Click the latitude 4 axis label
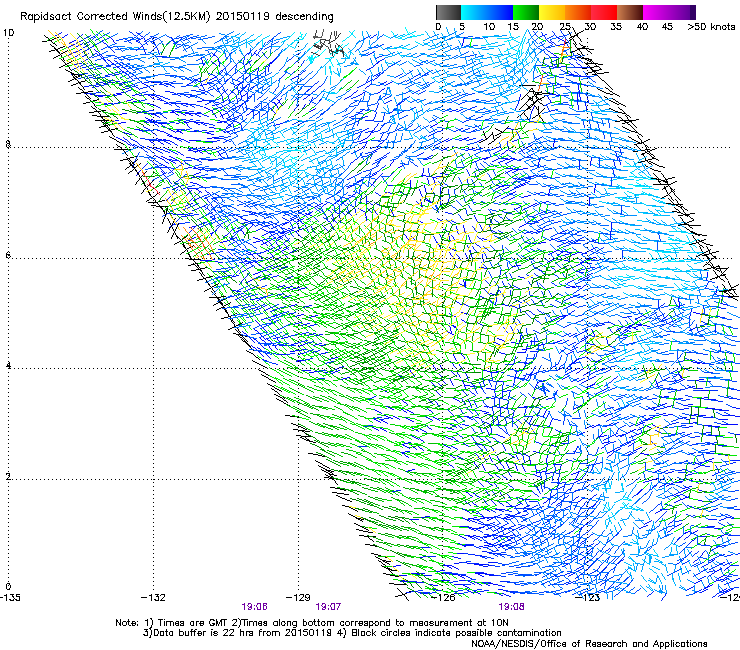 tap(8, 366)
